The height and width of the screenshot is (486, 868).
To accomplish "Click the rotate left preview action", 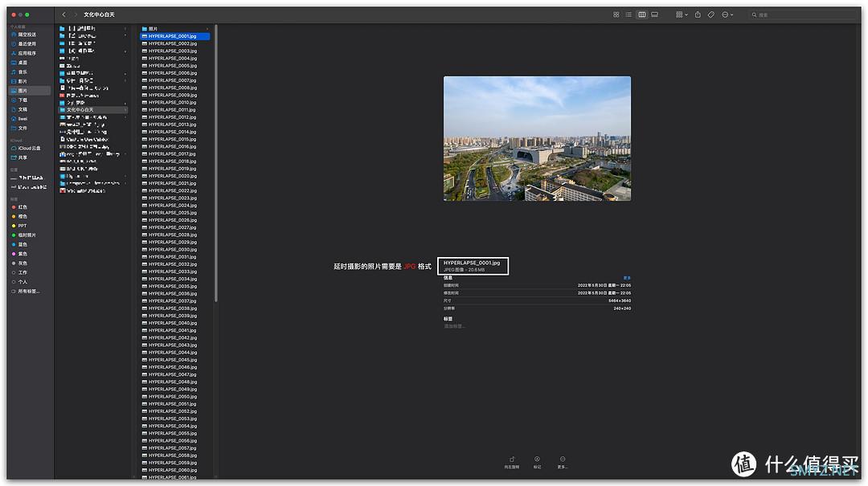I will coord(511,463).
